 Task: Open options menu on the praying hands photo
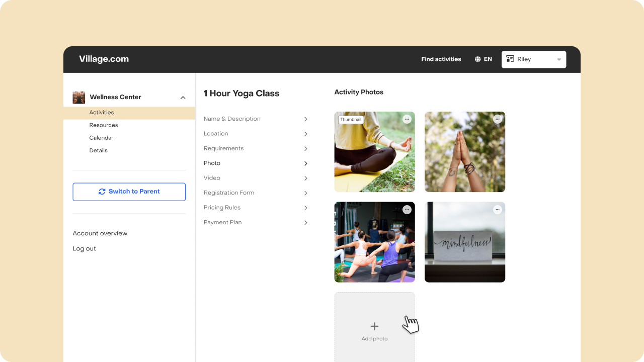click(498, 119)
